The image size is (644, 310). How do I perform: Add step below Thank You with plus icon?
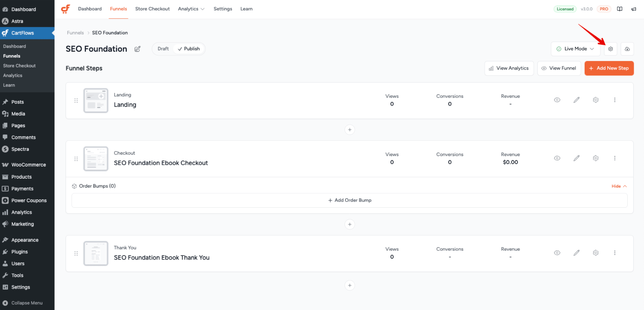(350, 285)
